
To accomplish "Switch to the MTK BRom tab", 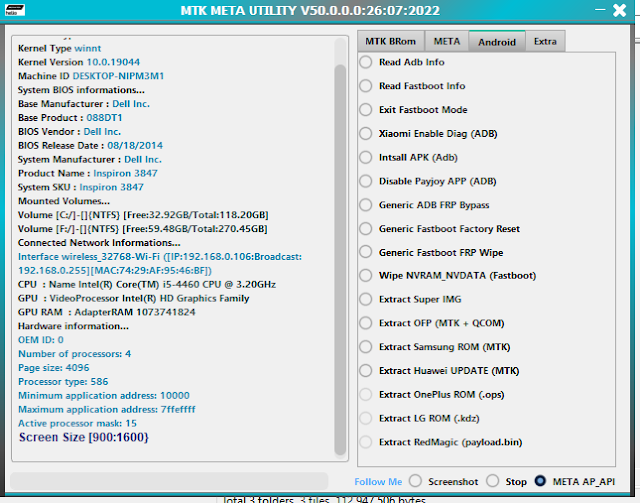I will coord(391,41).
